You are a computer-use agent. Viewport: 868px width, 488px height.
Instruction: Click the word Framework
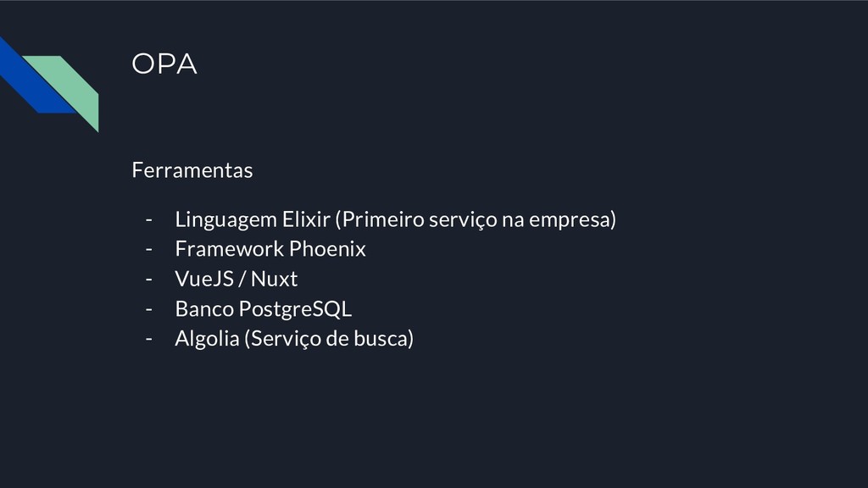229,249
